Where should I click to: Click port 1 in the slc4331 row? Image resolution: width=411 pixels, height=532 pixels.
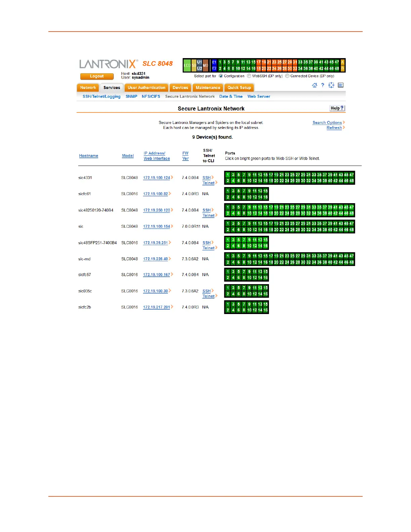click(228, 175)
